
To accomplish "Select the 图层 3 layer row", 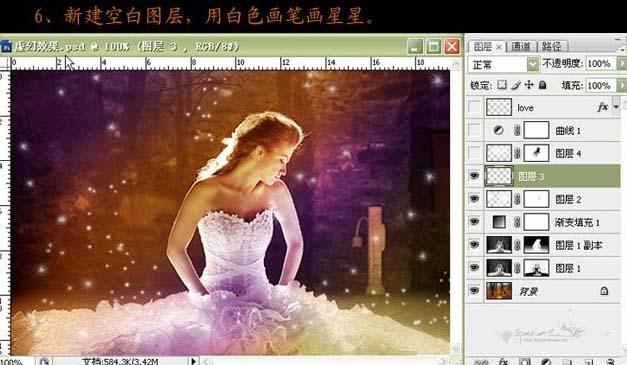I will [x=544, y=176].
